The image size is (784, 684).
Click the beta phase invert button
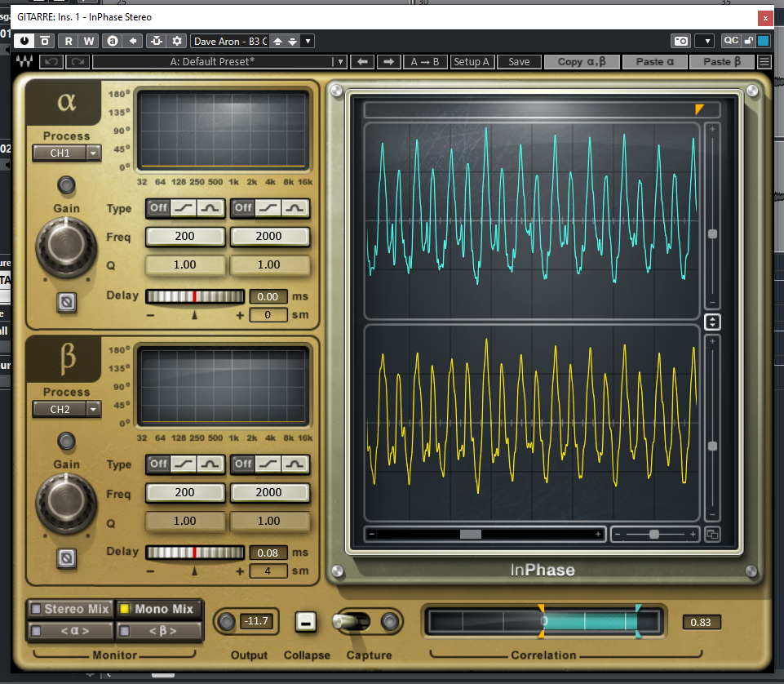click(67, 557)
